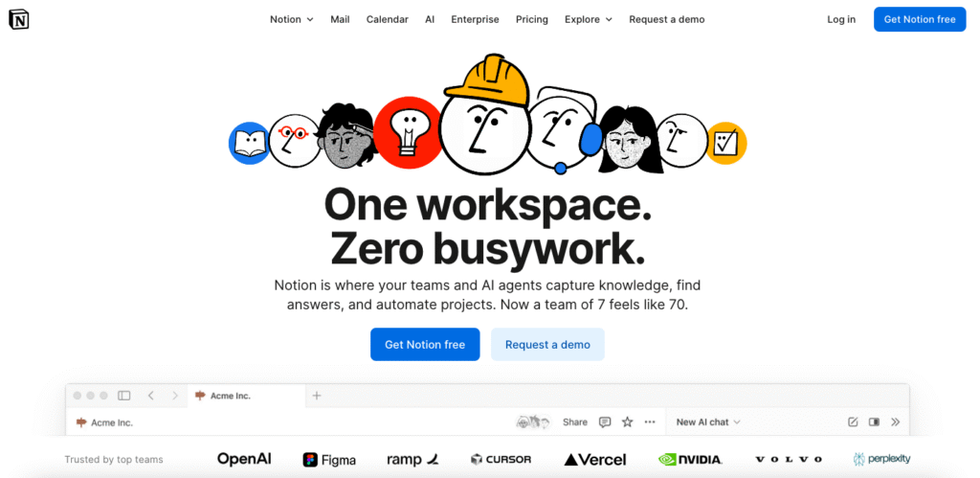Click the sidebar toggle icon in mockup

point(124,396)
